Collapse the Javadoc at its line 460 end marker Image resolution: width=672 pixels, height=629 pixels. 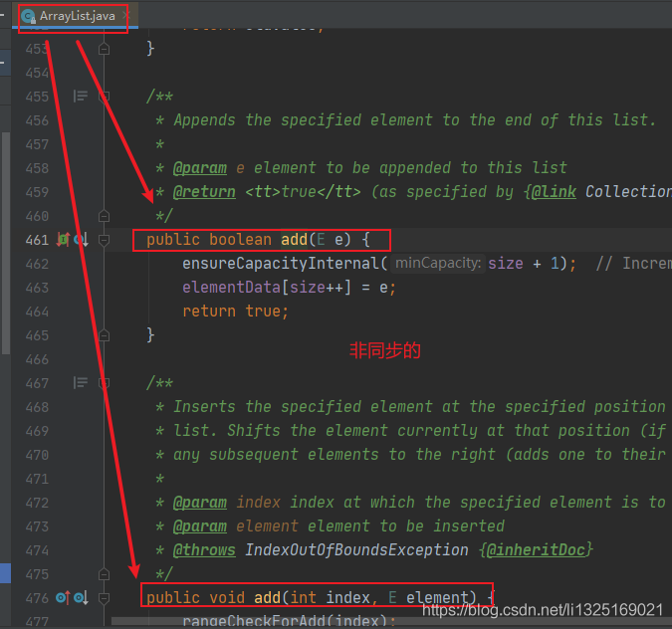pyautogui.click(x=104, y=216)
